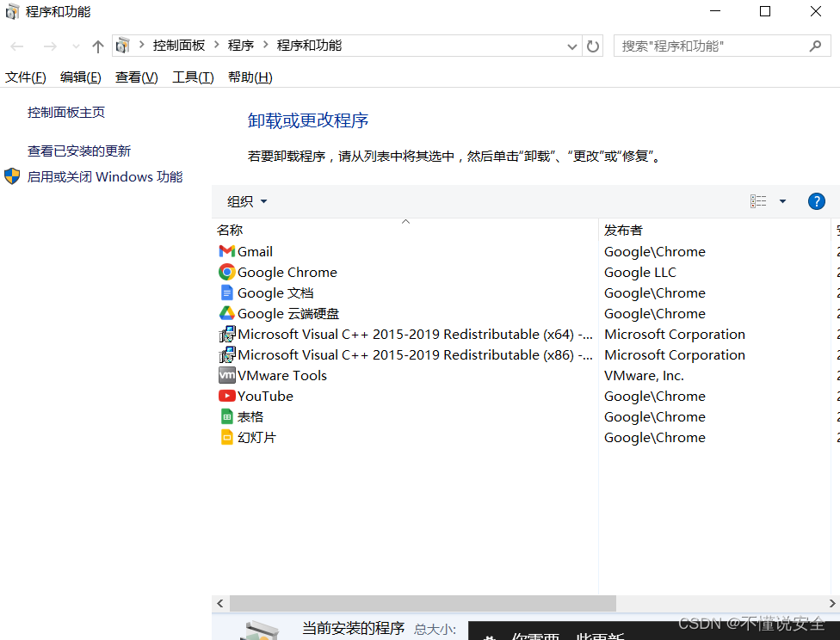Refresh the programs list
Viewport: 840px width, 640px height.
coord(592,46)
